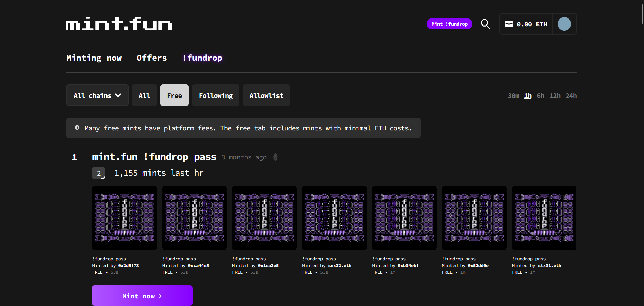Open thumbnail minted by 0x1ea2e5
This screenshot has height=306, width=644.
pyautogui.click(x=264, y=218)
